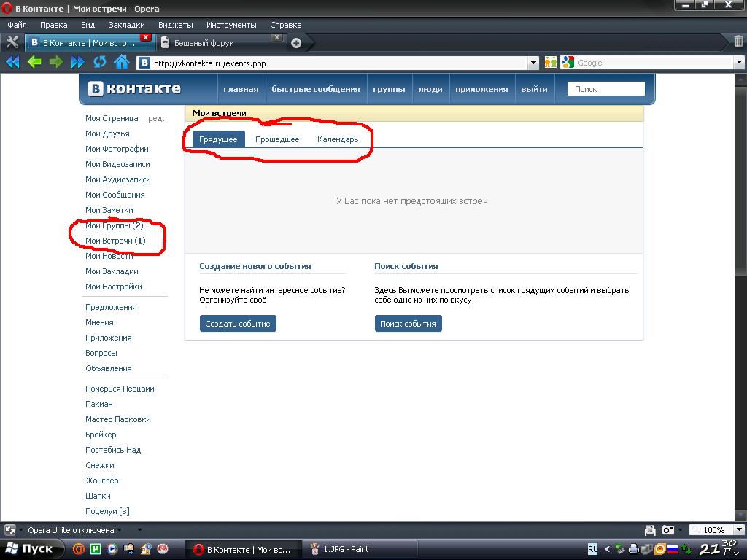Switch to 1.JPG - Paint taskbar window

(x=360, y=549)
